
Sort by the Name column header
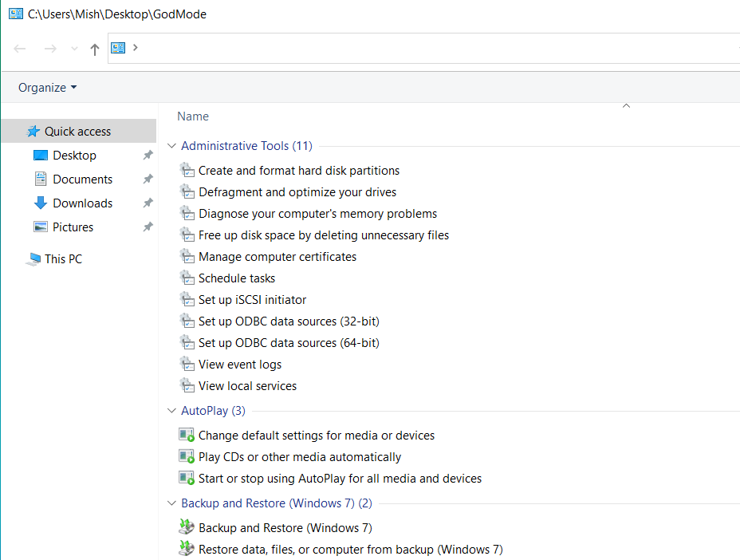point(193,116)
